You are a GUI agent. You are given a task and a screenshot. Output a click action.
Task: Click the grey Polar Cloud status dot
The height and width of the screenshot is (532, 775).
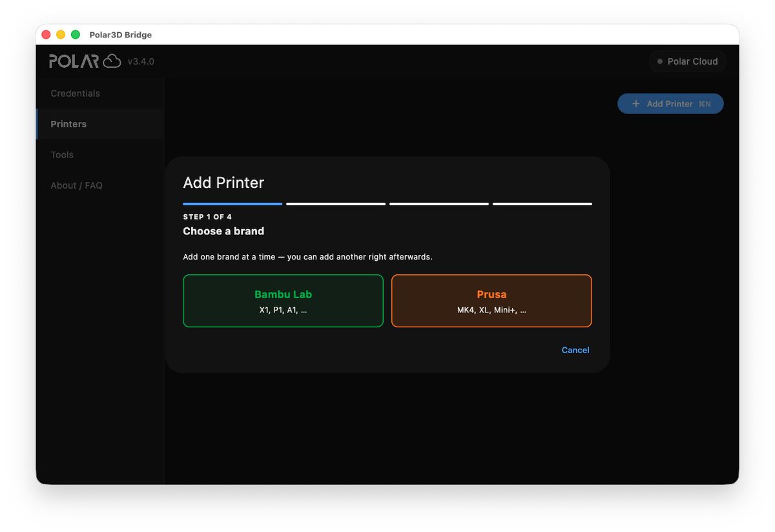[x=660, y=61]
